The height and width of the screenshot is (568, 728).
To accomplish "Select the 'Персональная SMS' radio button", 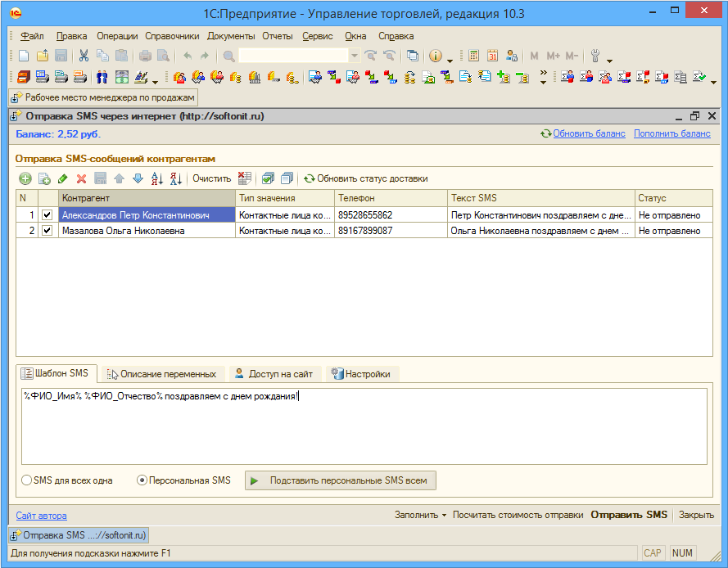I will point(142,480).
